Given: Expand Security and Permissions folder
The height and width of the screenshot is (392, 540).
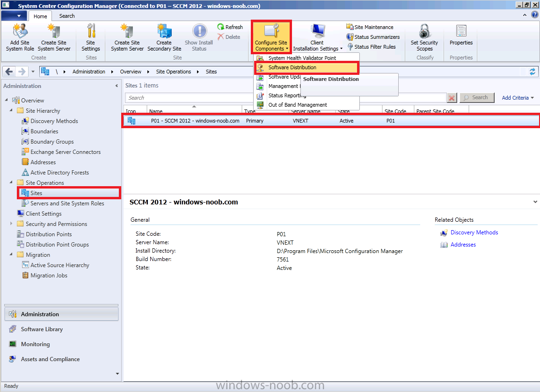Looking at the screenshot, I should (x=11, y=223).
